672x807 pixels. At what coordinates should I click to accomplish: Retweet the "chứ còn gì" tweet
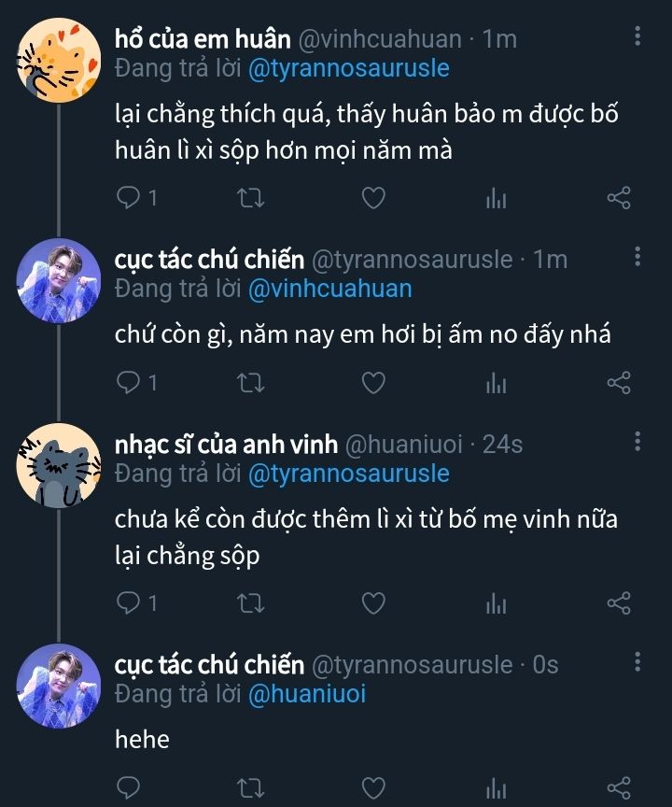coord(252,383)
